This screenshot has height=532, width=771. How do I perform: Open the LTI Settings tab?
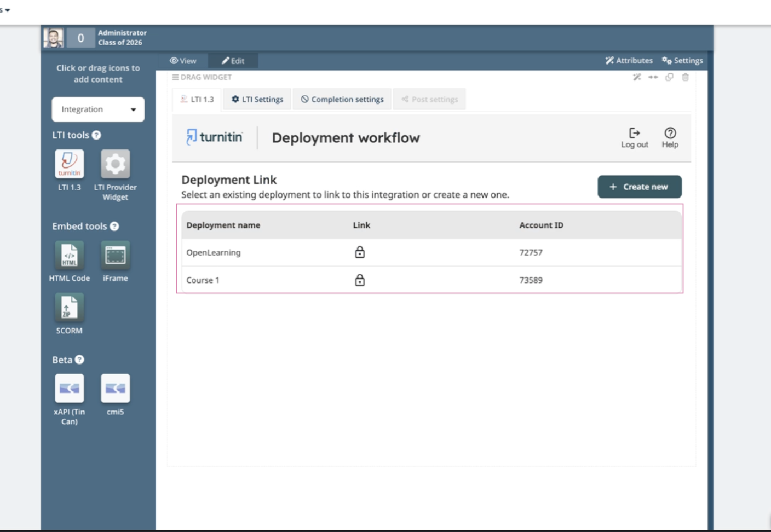(257, 100)
